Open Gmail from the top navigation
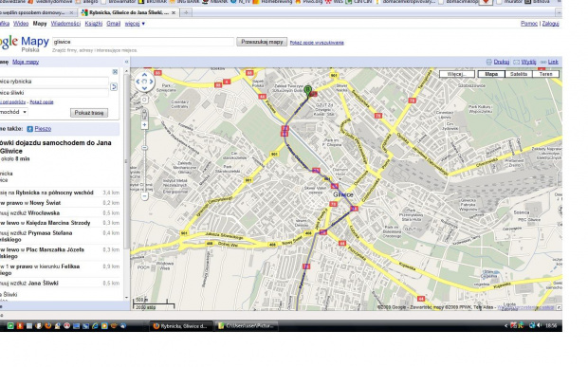This screenshot has width=588, height=367. click(113, 24)
